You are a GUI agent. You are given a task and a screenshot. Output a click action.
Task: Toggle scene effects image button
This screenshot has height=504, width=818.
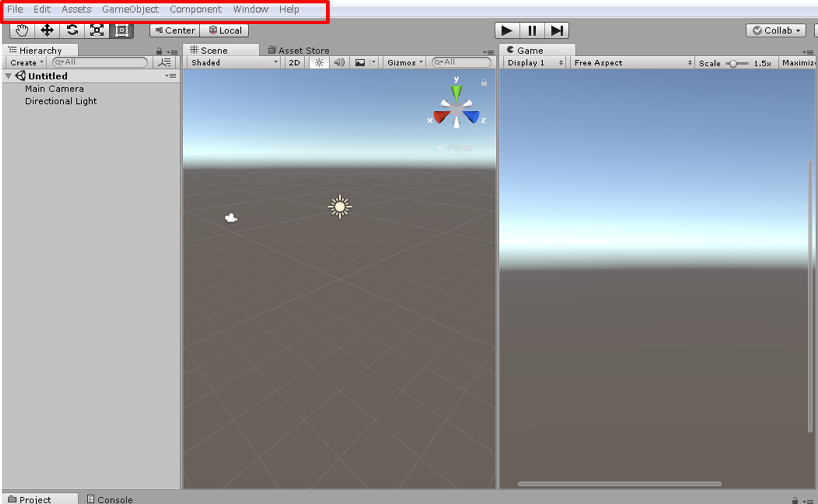point(360,63)
